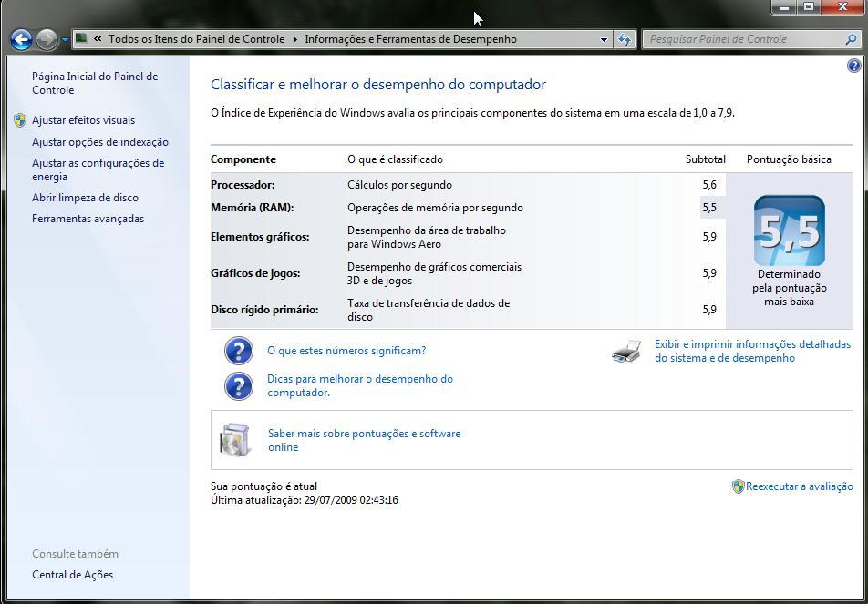Select 'Informações e Ferramentas de Desempenho' breadcrumb
868x604 pixels.
[410, 39]
